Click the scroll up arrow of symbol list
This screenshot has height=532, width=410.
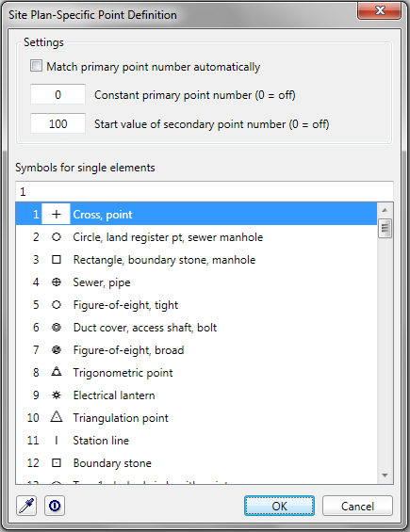click(385, 210)
